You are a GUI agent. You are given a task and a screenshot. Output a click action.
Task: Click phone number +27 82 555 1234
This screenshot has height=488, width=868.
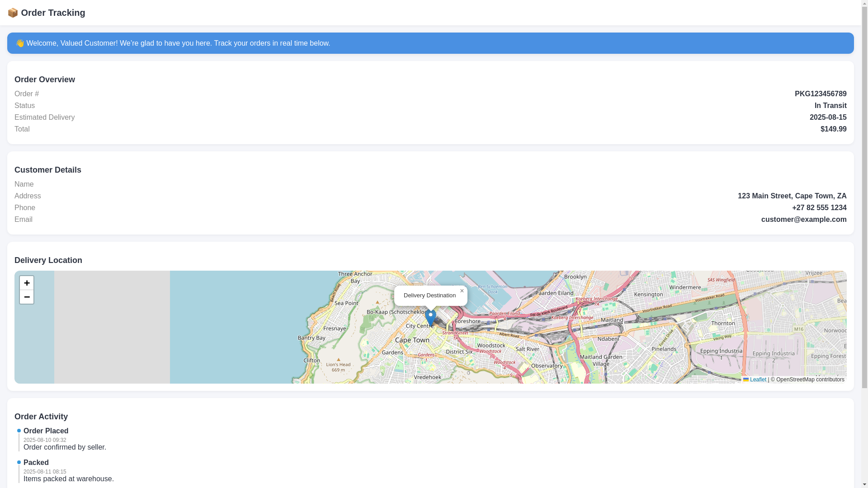tap(819, 208)
